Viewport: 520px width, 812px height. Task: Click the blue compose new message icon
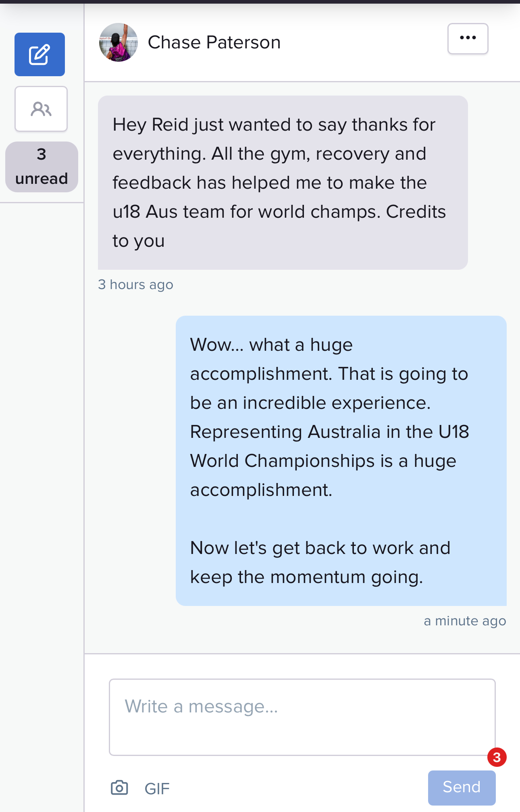40,54
